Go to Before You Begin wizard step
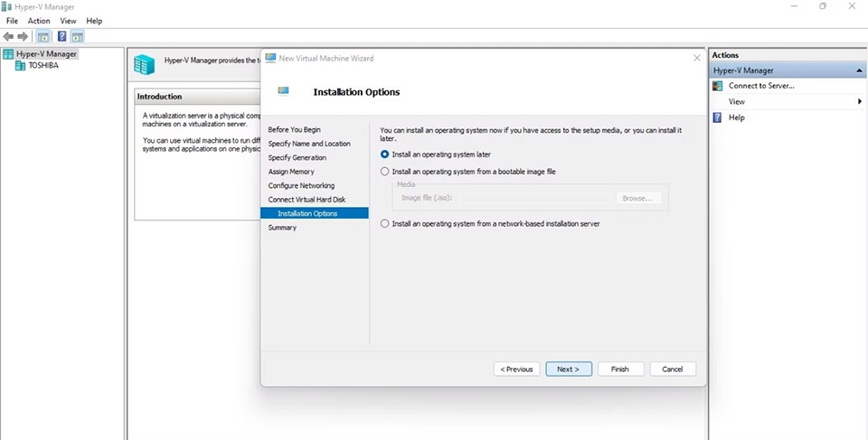This screenshot has width=868, height=440. pos(295,129)
